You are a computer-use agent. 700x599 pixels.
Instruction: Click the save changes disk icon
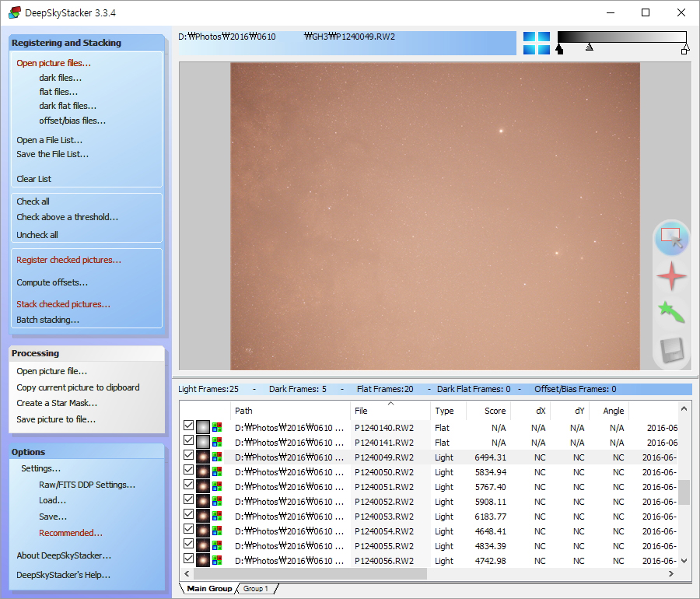[672, 350]
